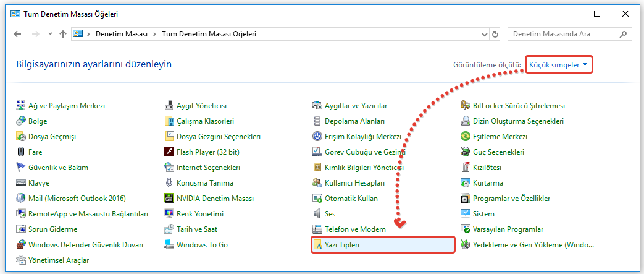Image resolution: width=644 pixels, height=274 pixels.
Task: Open the Küçük simgeler view dropdown
Action: click(558, 64)
